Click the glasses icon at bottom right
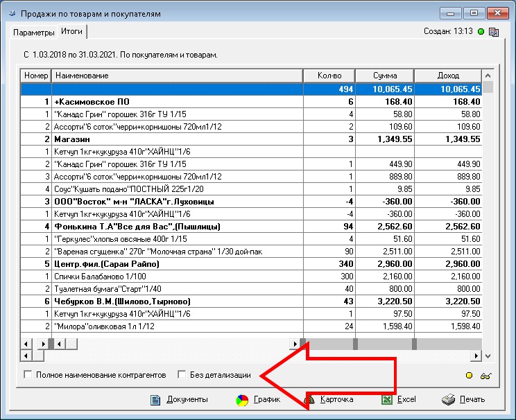This screenshot has width=516, height=420. tap(486, 375)
